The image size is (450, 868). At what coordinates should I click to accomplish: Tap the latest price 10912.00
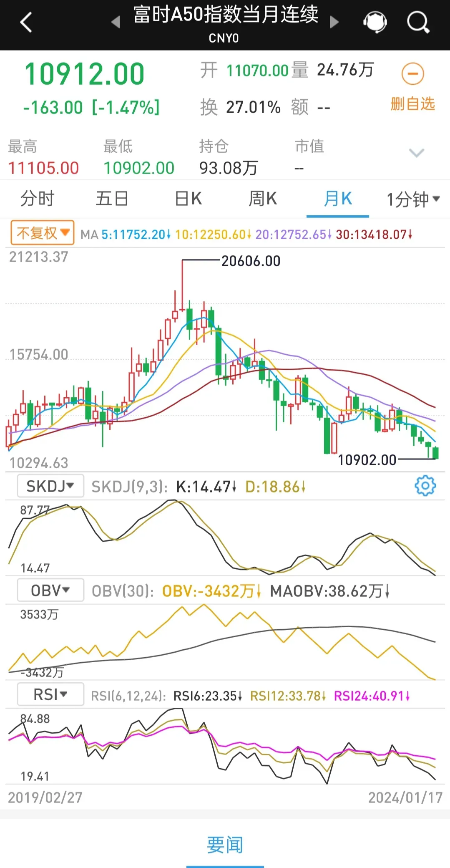tap(85, 74)
